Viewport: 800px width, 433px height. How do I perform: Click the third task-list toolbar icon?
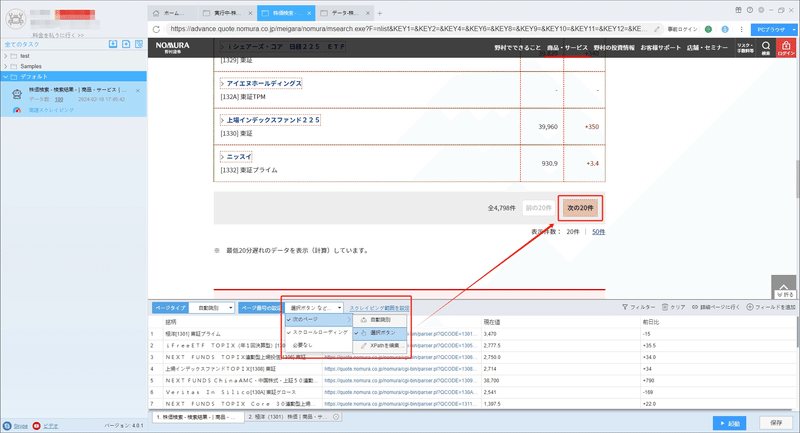pyautogui.click(x=139, y=44)
